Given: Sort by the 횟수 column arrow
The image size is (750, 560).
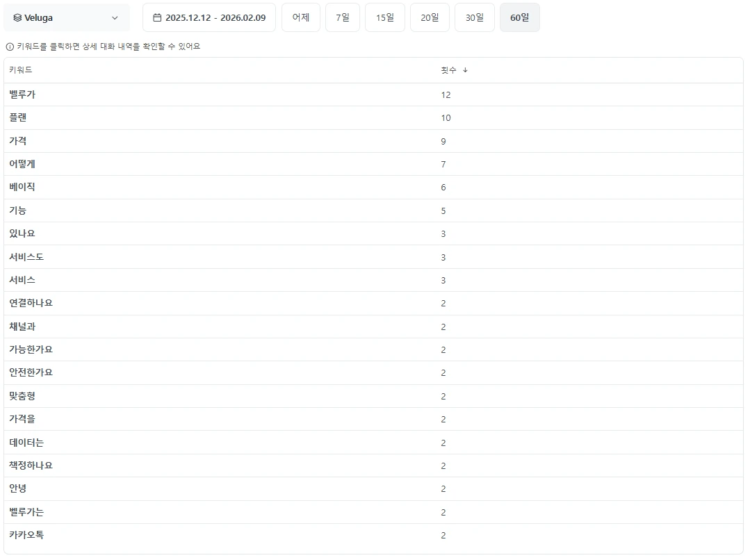Looking at the screenshot, I should 465,70.
